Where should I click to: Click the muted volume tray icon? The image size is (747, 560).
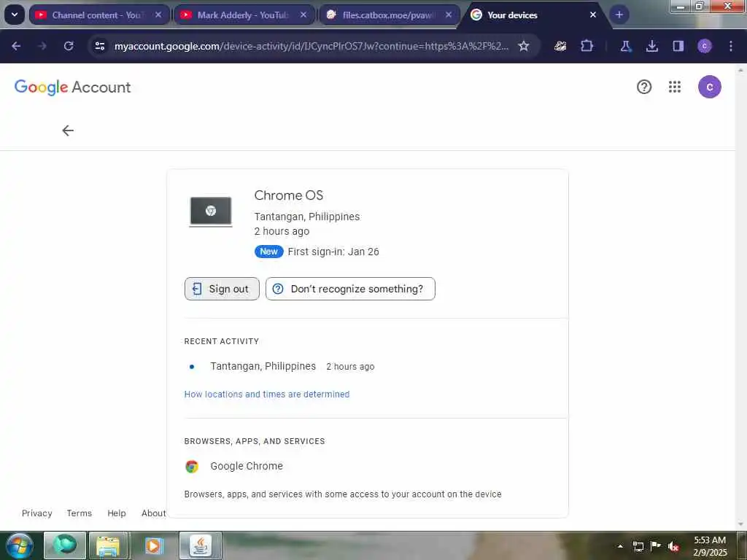pos(673,546)
